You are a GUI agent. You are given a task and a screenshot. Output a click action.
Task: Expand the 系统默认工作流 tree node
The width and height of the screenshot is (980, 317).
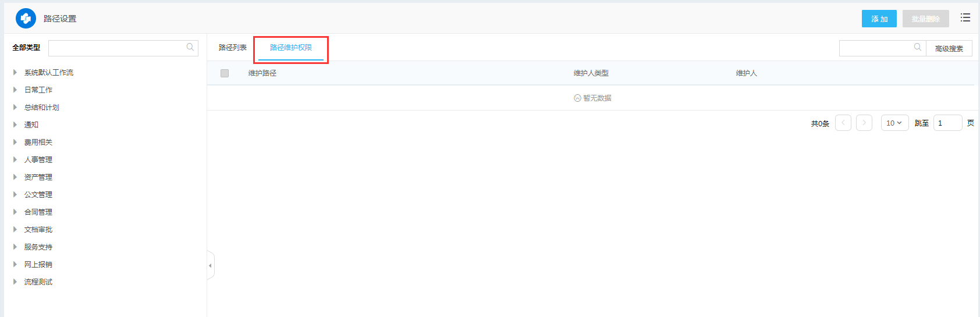15,73
